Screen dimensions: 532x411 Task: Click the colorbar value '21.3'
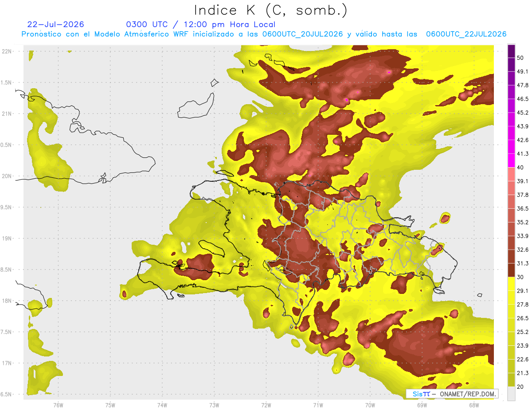(522, 373)
